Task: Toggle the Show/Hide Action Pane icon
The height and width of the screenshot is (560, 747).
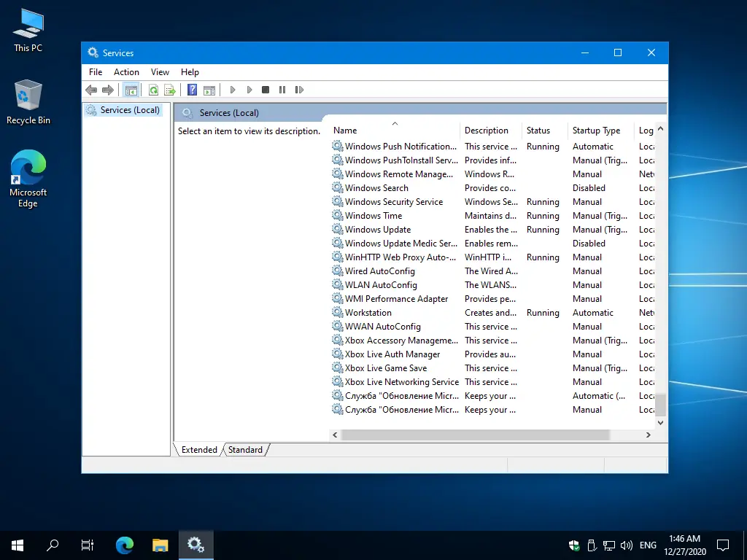Action: [209, 89]
